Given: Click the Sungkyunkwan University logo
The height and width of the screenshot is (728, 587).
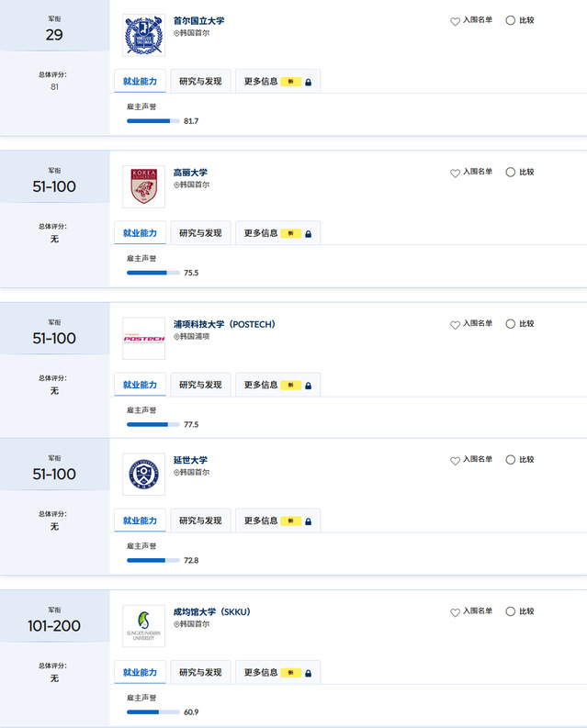Looking at the screenshot, I should [143, 625].
